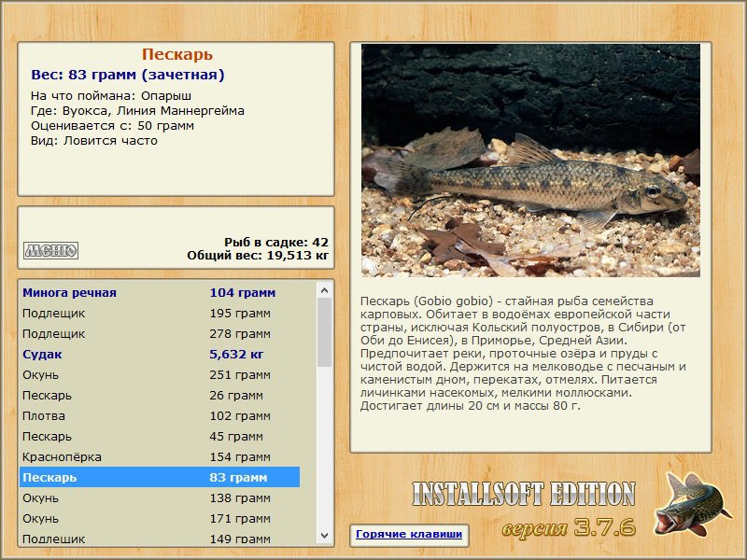Select Подлещик 195 грамм entry
The height and width of the screenshot is (560, 747).
coord(160,314)
